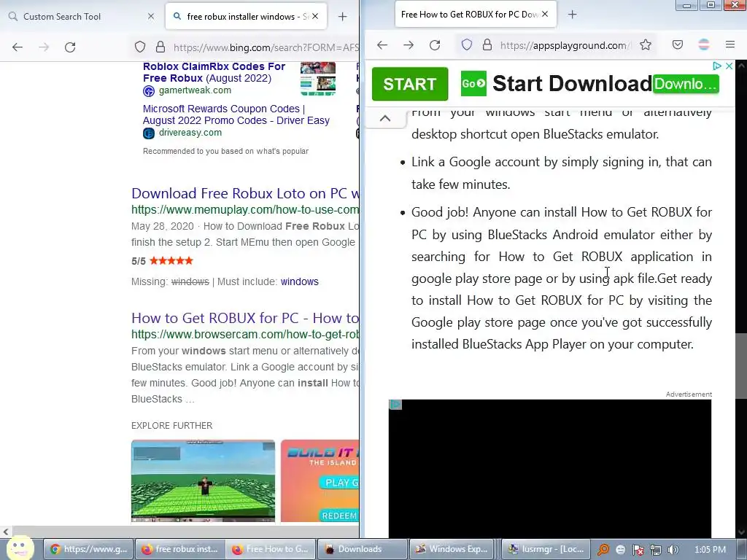Close the Free How to Get ROBUX tab

[x=545, y=15]
